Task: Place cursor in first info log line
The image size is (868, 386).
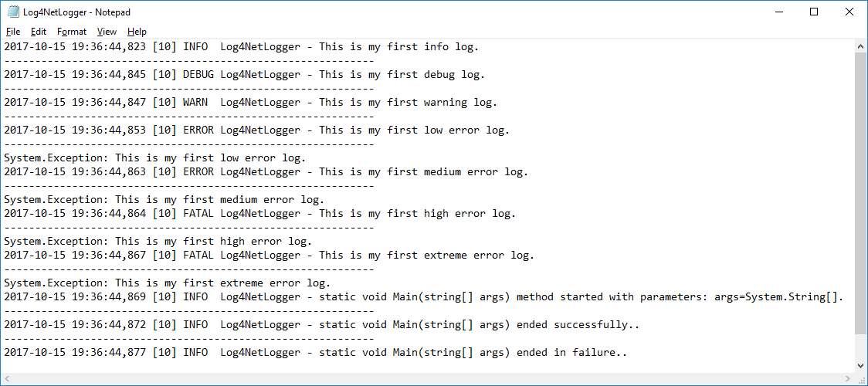Action: coord(242,47)
